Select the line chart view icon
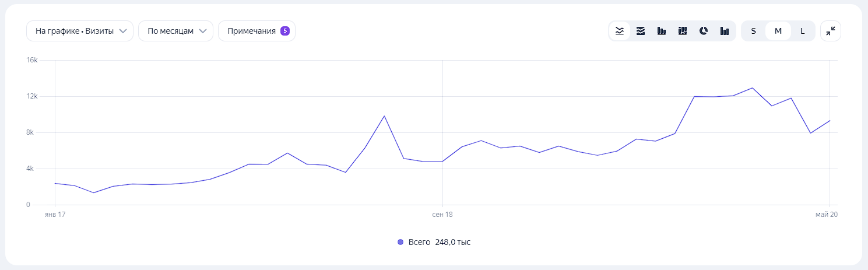 pyautogui.click(x=620, y=31)
